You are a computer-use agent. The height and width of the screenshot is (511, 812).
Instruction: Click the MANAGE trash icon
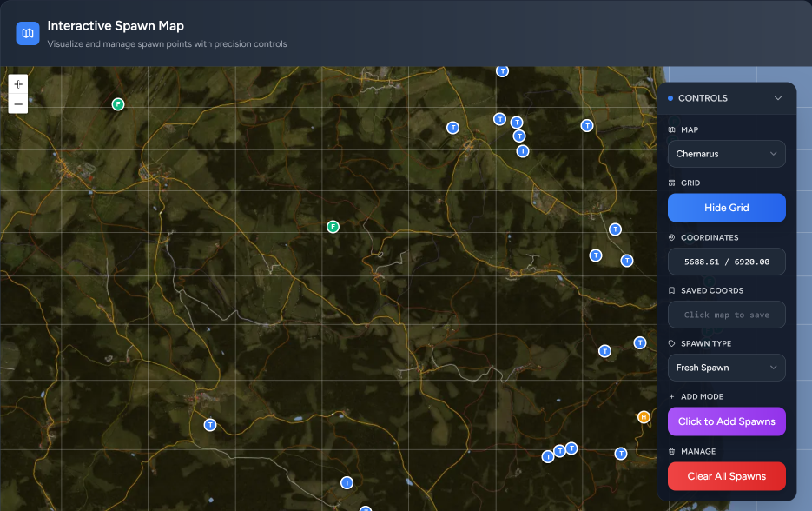[670, 451]
